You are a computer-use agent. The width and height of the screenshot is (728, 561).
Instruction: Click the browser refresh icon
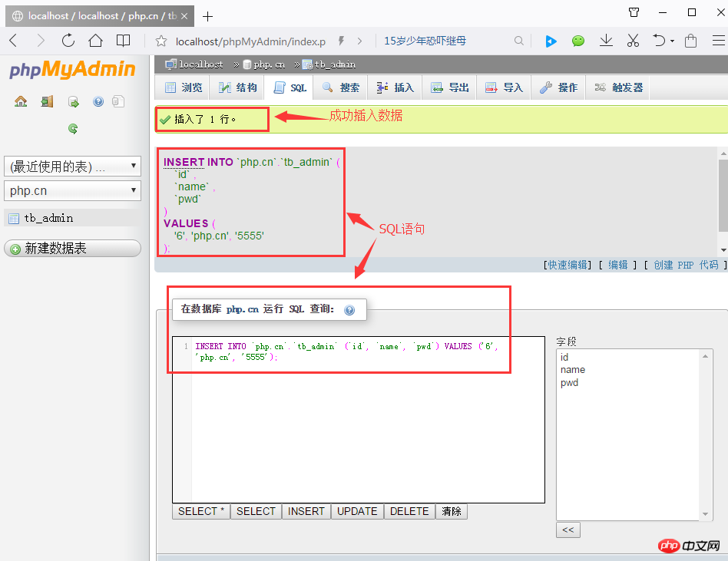click(x=68, y=41)
